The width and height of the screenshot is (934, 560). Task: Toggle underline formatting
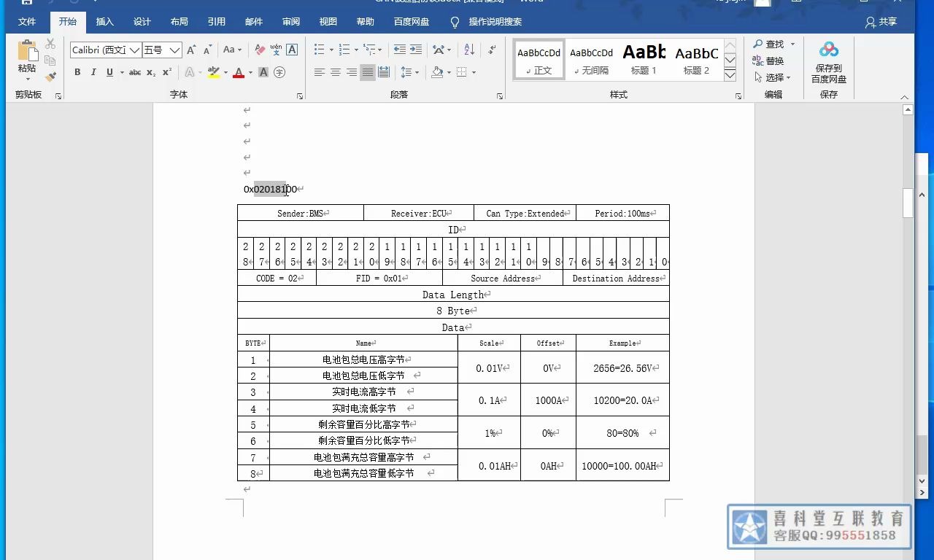(109, 72)
